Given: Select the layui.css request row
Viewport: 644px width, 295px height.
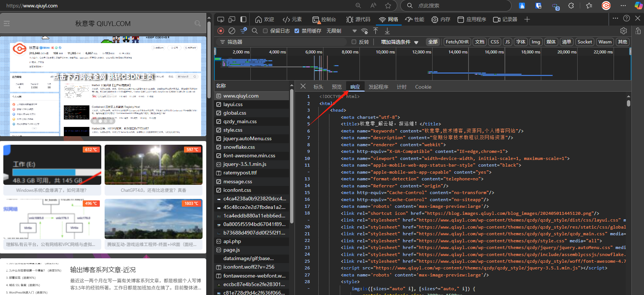Looking at the screenshot, I should 252,104.
